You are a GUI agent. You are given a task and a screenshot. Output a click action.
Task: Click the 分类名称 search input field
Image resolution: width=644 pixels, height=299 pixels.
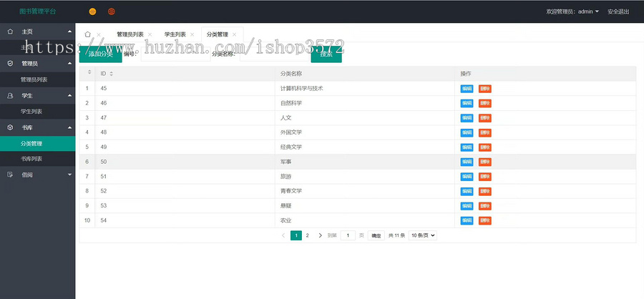coord(274,54)
